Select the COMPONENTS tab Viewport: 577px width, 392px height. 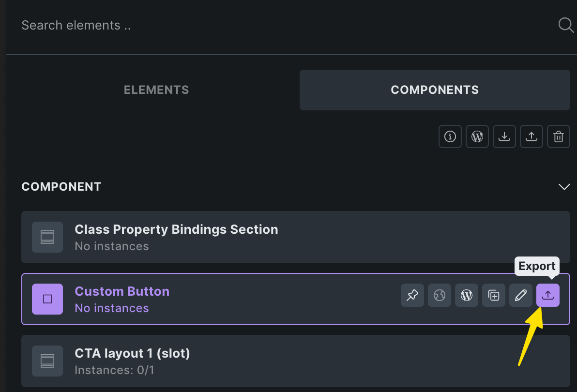tap(435, 90)
